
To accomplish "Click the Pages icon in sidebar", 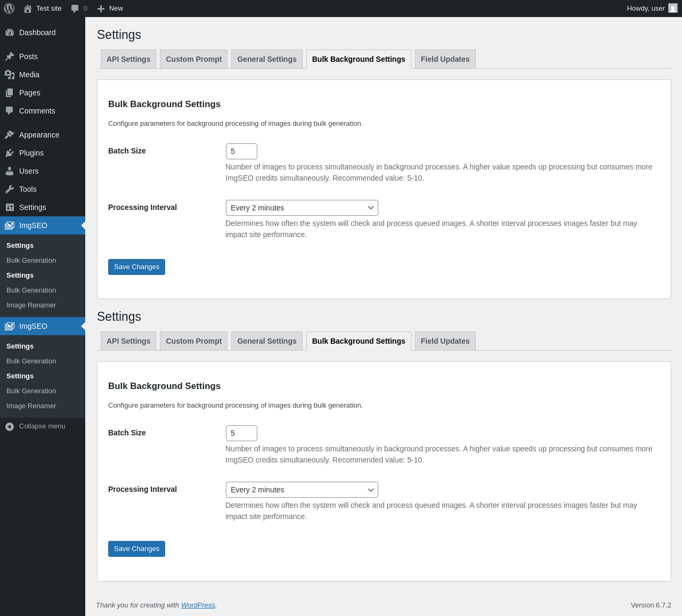I will pyautogui.click(x=10, y=93).
